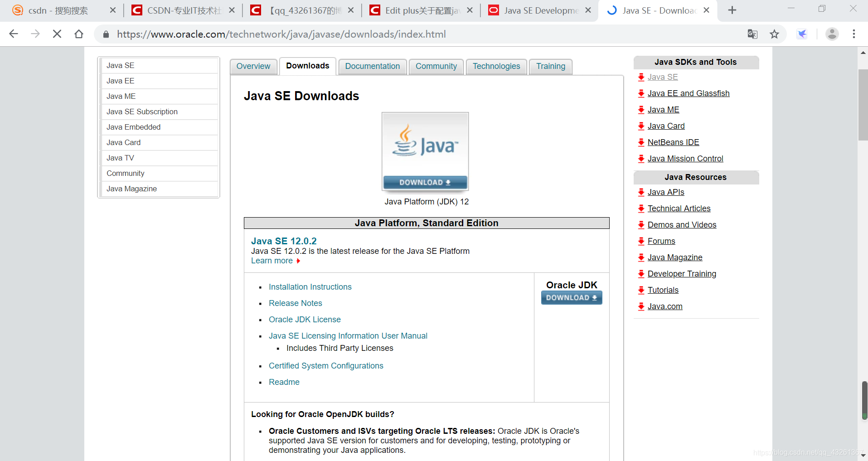
Task: Click red arrow icon beside Forums
Action: tap(641, 241)
